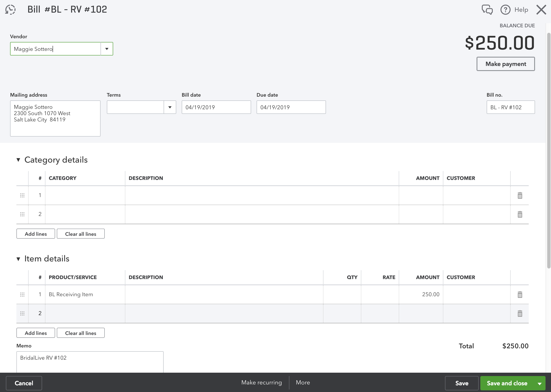Choose Make recurring in footer bar

[261, 382]
